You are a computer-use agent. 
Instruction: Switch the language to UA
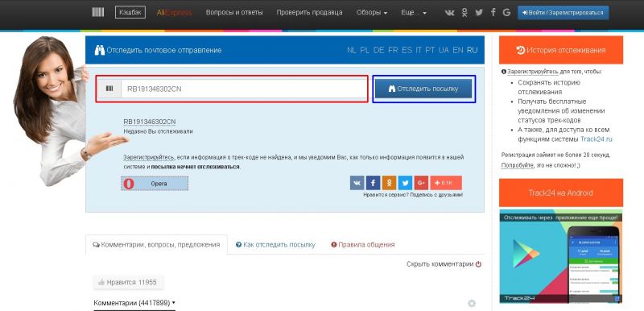(444, 50)
